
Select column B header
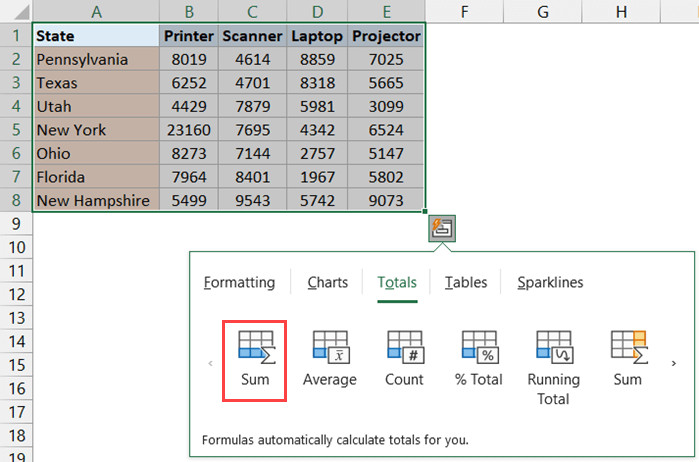(189, 11)
